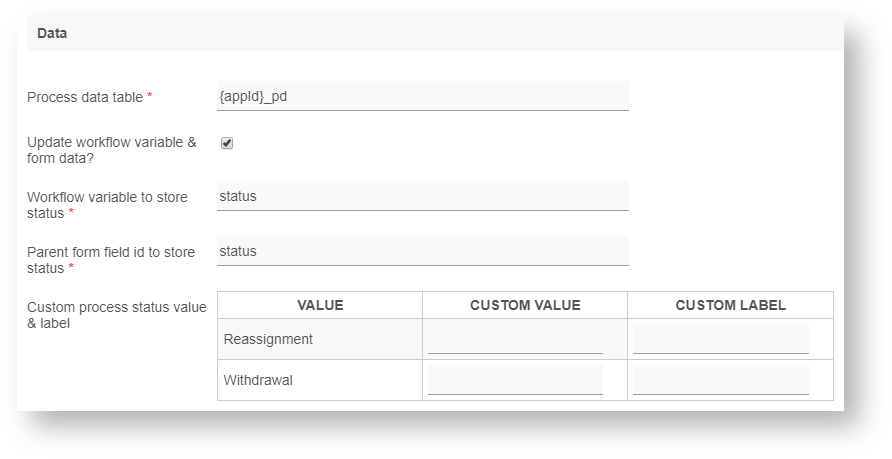Select the Withdrawal value cell
The image size is (892, 459).
[x=258, y=381]
